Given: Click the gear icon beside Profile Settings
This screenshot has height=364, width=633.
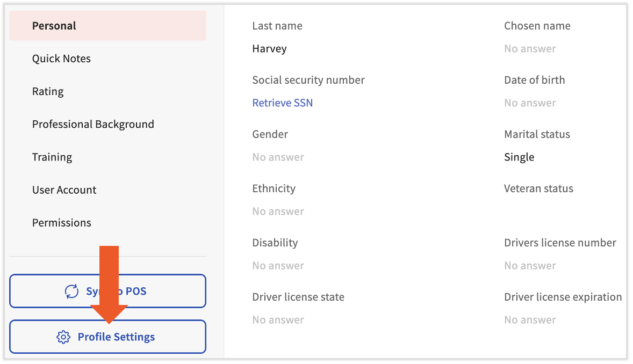Looking at the screenshot, I should pyautogui.click(x=63, y=337).
